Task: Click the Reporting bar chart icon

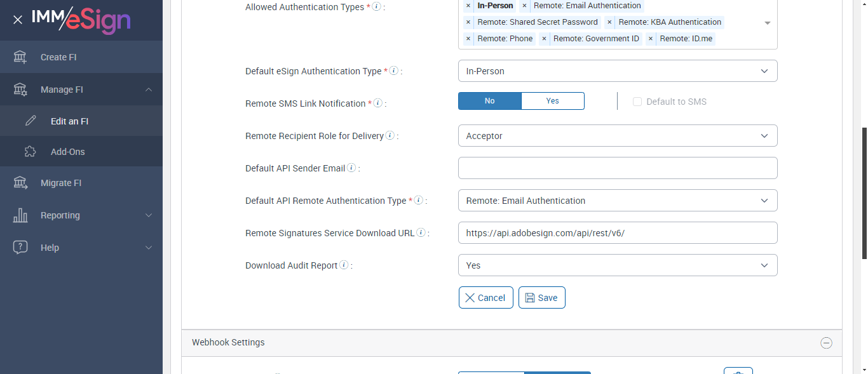Action: [x=20, y=215]
